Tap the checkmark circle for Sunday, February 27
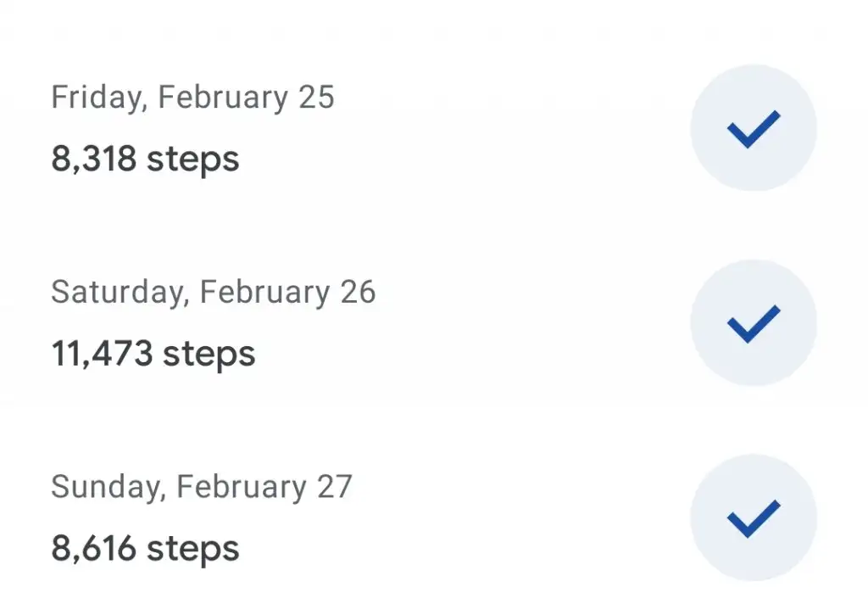The height and width of the screenshot is (615, 868). click(x=754, y=518)
